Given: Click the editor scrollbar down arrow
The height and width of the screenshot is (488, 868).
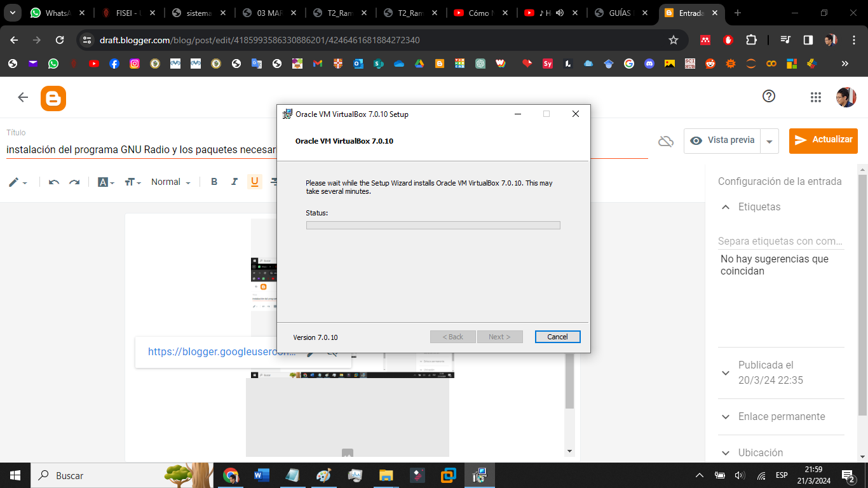Looking at the screenshot, I should click(x=569, y=451).
